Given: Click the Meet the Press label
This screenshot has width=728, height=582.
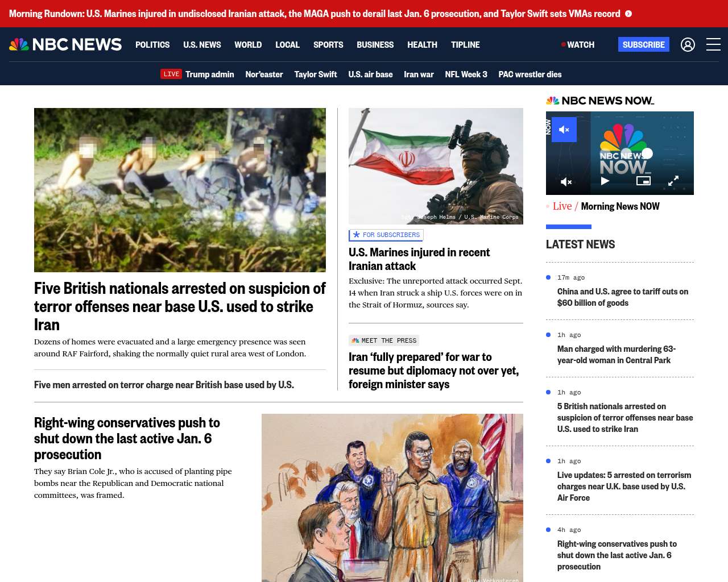Looking at the screenshot, I should click(384, 340).
